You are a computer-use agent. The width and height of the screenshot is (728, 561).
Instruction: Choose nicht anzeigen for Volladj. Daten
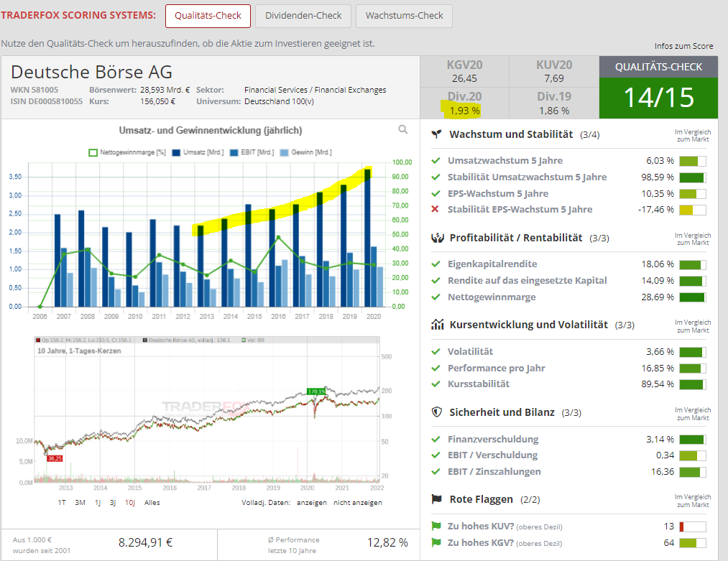click(x=357, y=503)
